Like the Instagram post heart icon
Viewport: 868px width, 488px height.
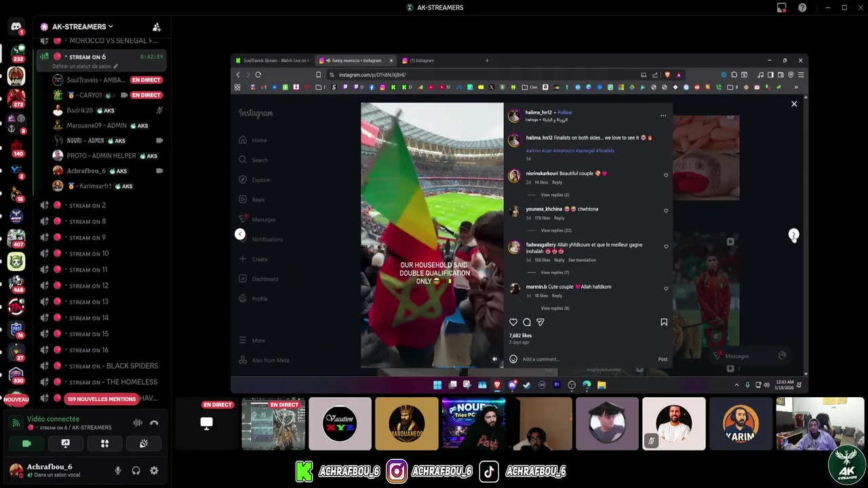pyautogui.click(x=513, y=322)
